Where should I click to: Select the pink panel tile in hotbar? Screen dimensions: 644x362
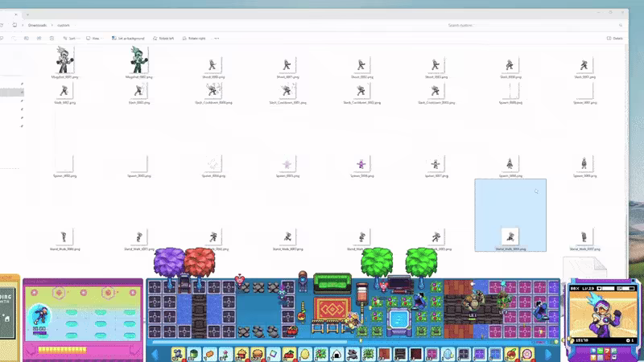[431, 354]
